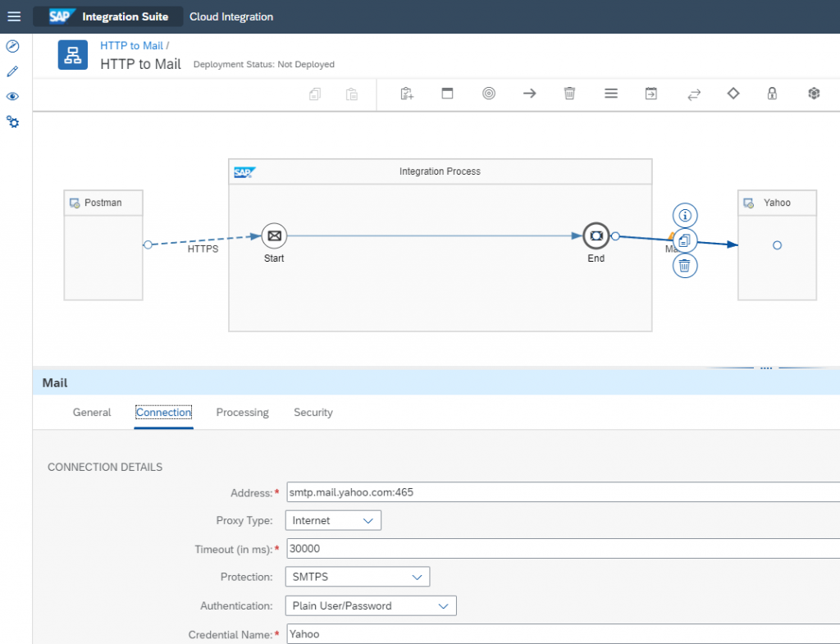This screenshot has height=644, width=840.
Task: Switch to the General tab
Action: pyautogui.click(x=92, y=412)
